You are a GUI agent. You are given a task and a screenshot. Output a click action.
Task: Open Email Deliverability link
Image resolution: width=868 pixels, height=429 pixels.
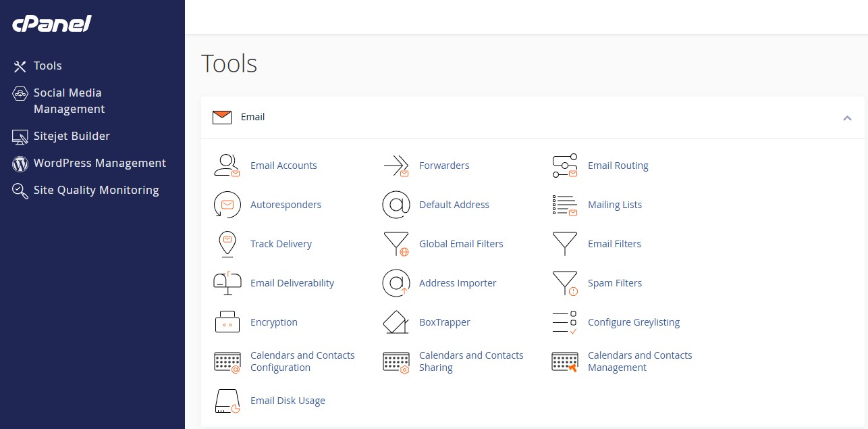[292, 283]
